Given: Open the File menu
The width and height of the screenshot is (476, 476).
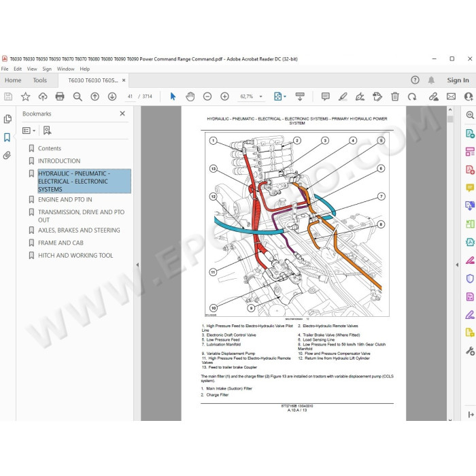Looking at the screenshot, I should tap(5, 69).
